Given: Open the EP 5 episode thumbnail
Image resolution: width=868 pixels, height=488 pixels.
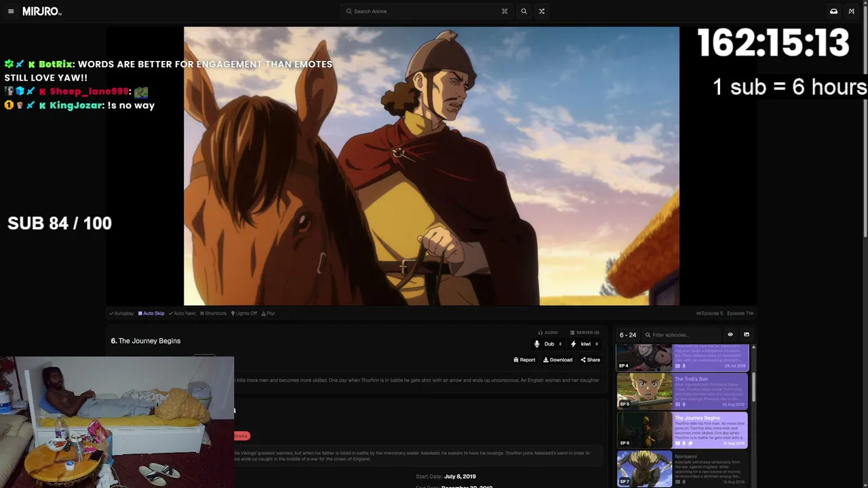Looking at the screenshot, I should 644,392.
